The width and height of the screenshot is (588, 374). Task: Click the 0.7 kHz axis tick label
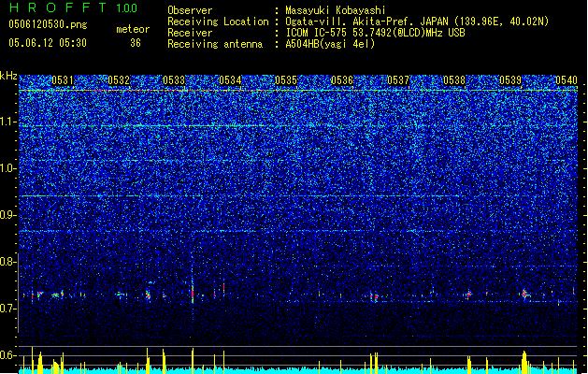8,309
